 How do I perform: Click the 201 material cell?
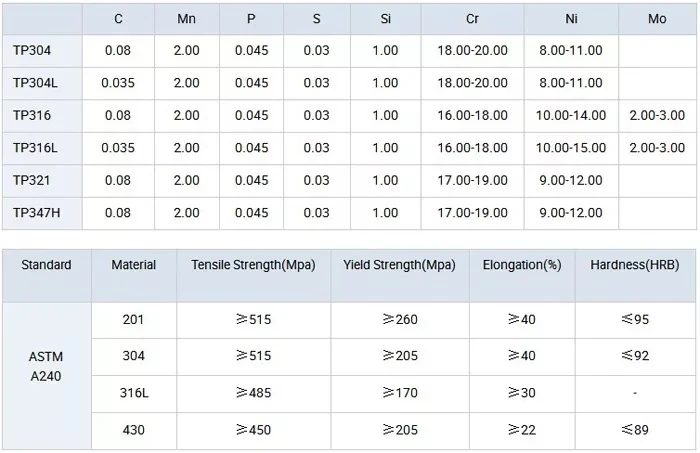tap(133, 320)
